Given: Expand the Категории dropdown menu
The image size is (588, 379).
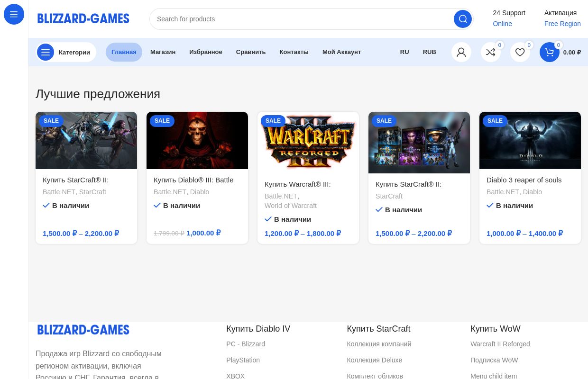Looking at the screenshot, I should pyautogui.click(x=66, y=52).
